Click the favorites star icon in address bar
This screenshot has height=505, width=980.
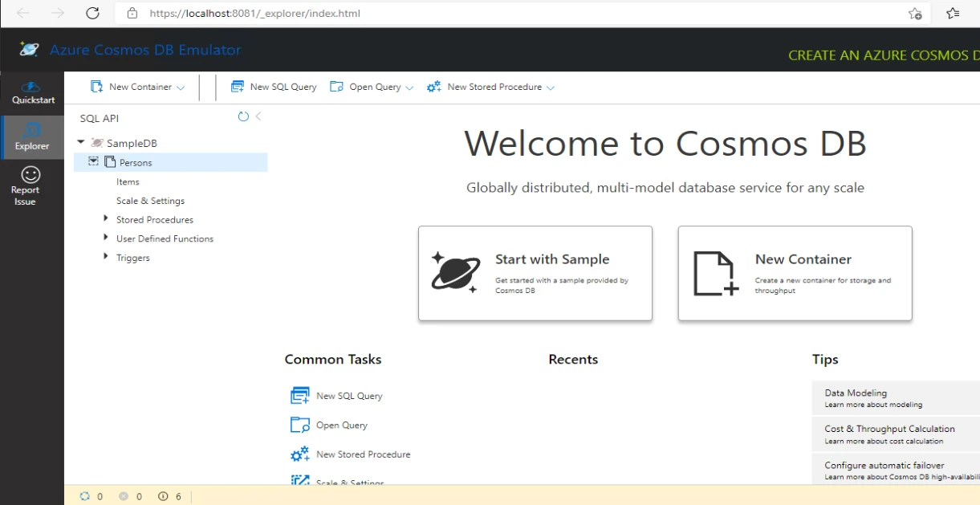[914, 14]
